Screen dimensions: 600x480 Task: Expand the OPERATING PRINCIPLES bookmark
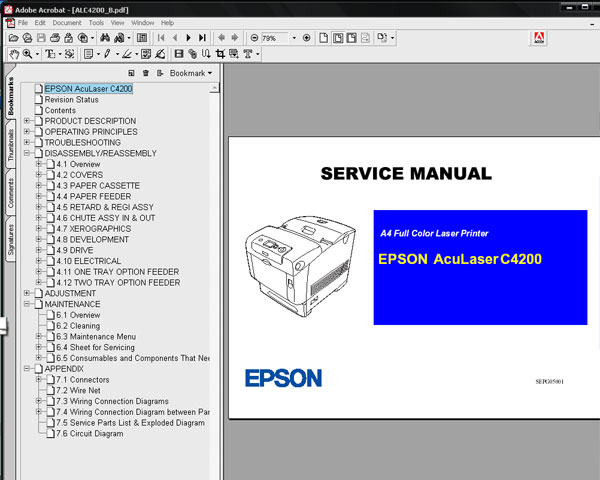tap(26, 132)
